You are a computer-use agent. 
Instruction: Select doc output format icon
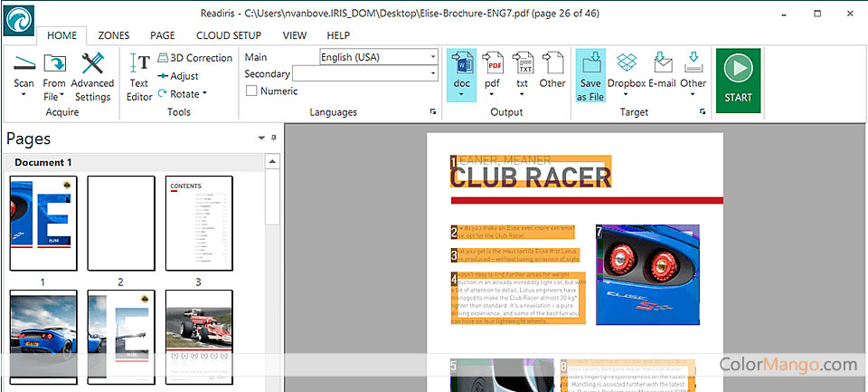coord(461,63)
